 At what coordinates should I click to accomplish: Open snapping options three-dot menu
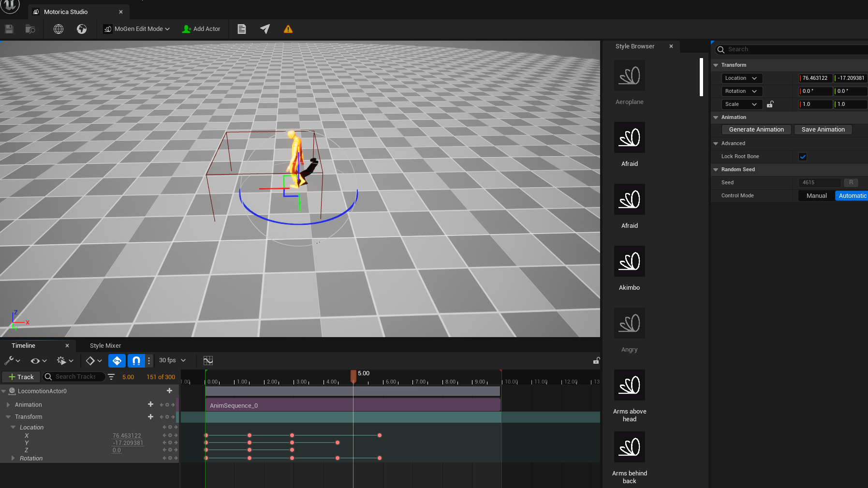click(x=149, y=361)
